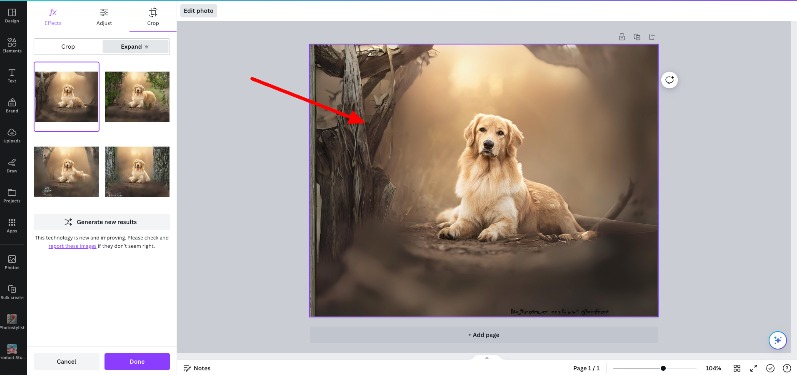Open the 104% zoom level menu
This screenshot has width=797, height=375.
point(713,368)
